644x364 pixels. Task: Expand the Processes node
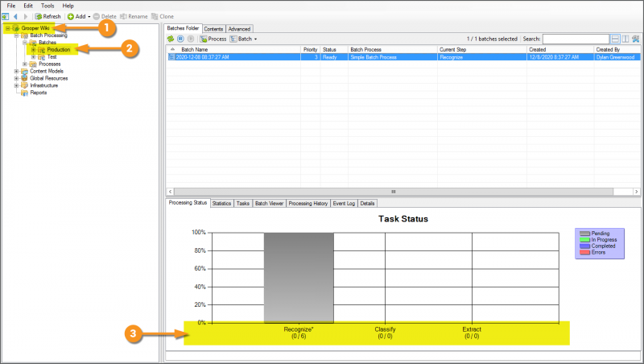click(25, 64)
